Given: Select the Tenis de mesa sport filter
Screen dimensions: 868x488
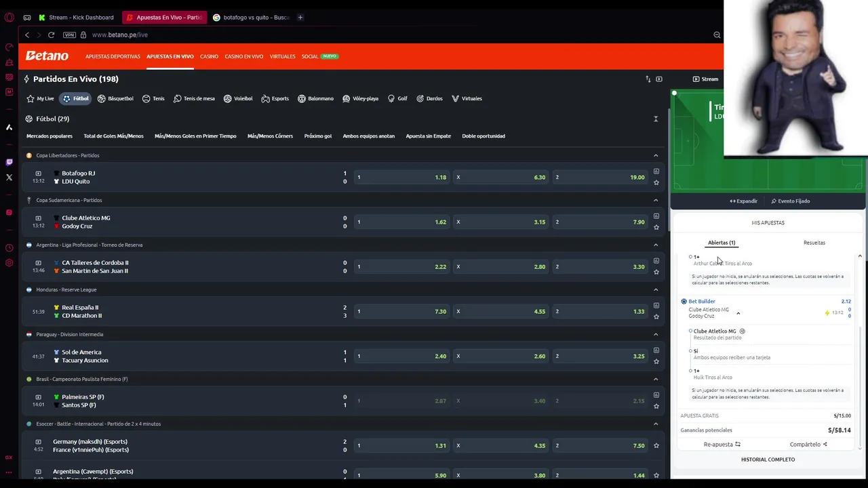Looking at the screenshot, I should coord(194,98).
